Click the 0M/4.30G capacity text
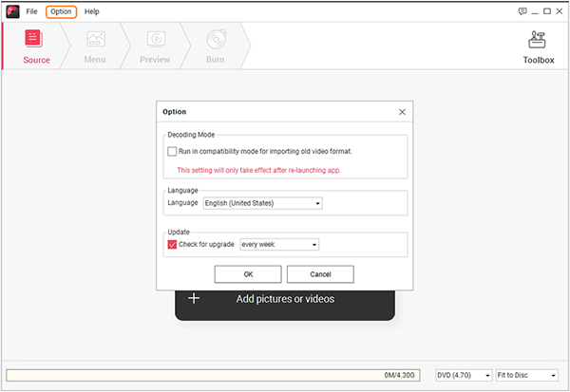 click(x=399, y=375)
